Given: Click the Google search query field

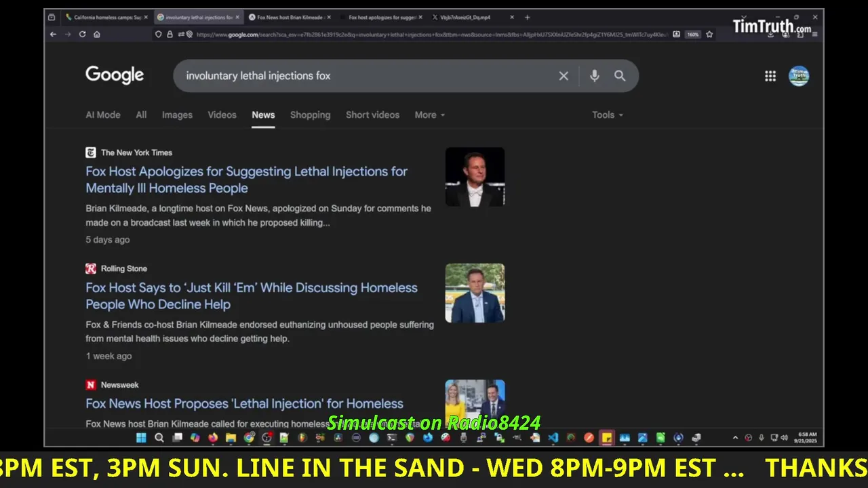Looking at the screenshot, I should 366,76.
